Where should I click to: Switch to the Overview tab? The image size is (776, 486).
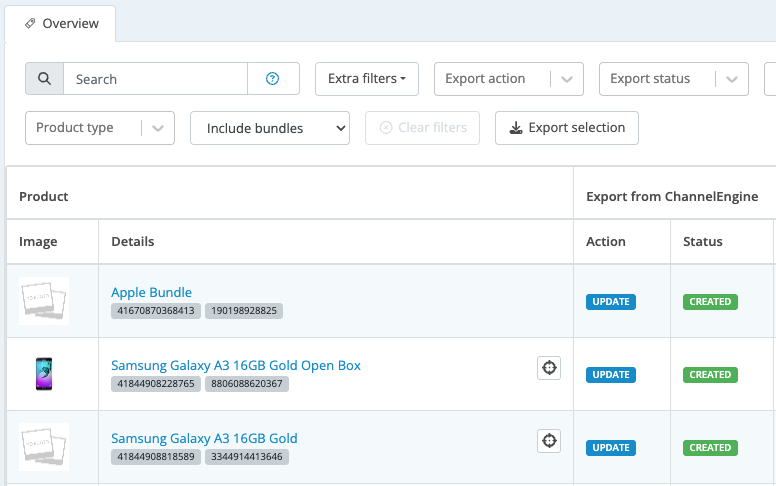60,23
